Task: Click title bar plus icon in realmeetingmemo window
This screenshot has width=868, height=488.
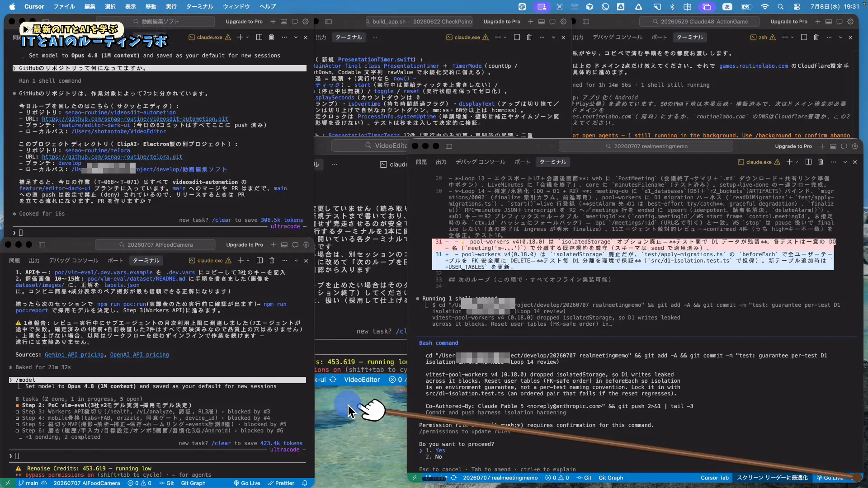Action: (822, 146)
